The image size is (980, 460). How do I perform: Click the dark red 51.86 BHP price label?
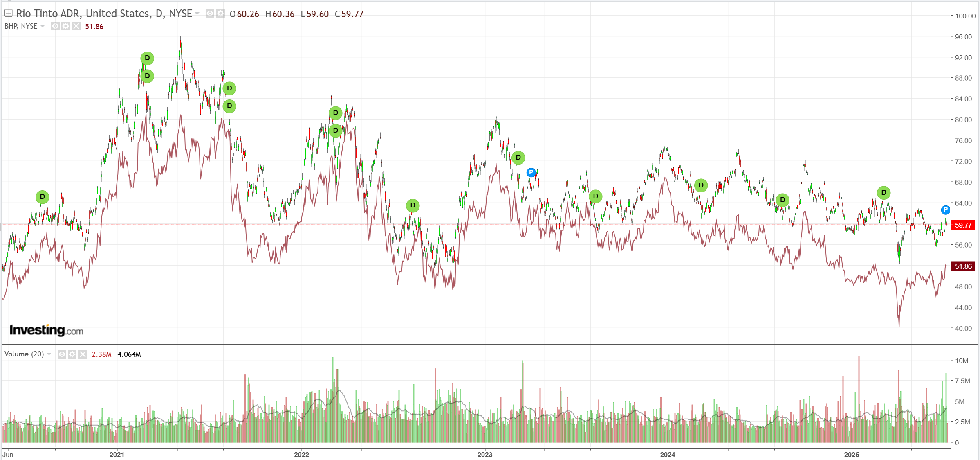click(962, 266)
